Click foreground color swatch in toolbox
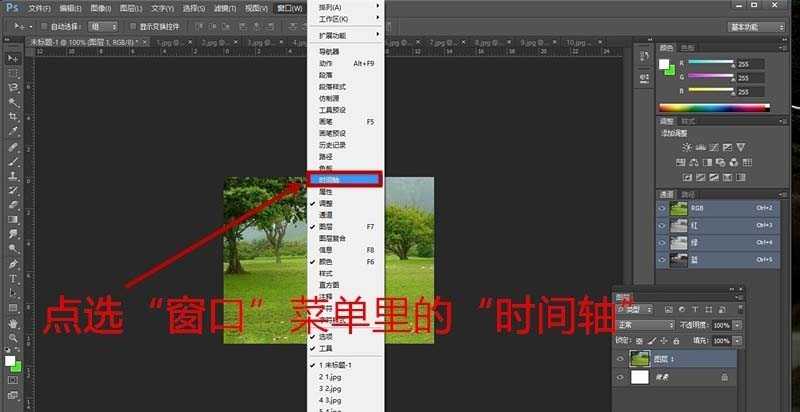 10,360
